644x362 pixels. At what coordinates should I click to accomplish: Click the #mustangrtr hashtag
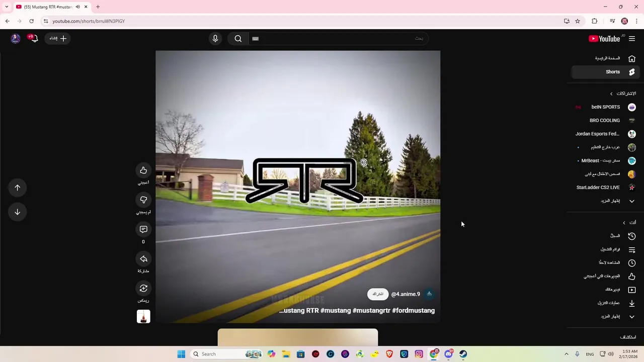point(372,311)
